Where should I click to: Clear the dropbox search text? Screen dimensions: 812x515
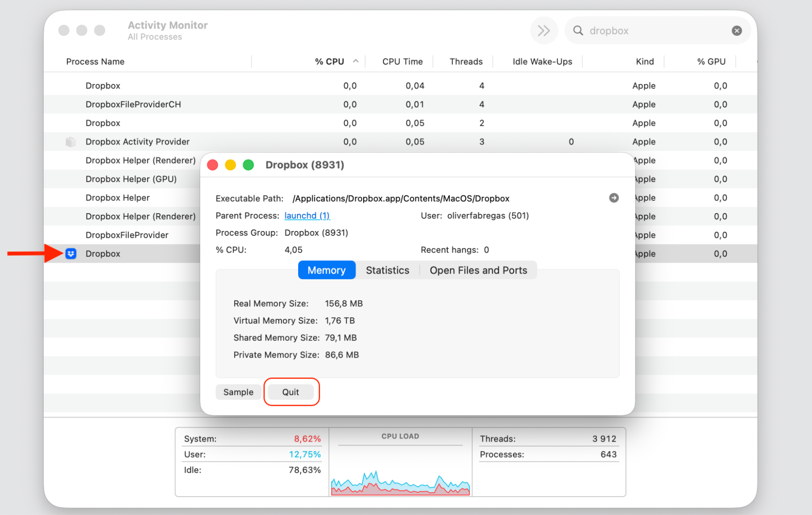tap(736, 30)
